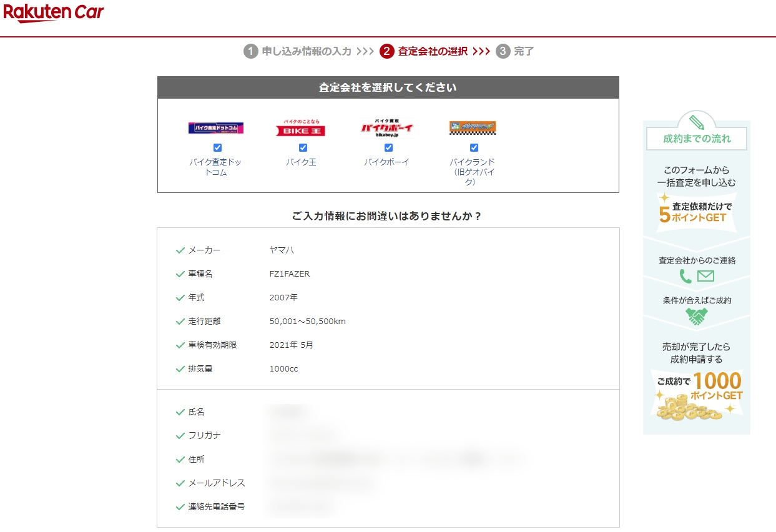Click the メールアドレス field label

217,483
